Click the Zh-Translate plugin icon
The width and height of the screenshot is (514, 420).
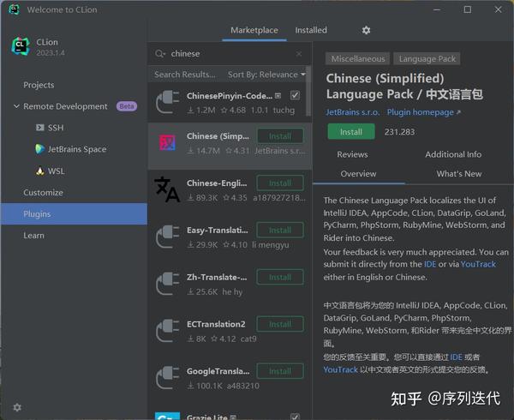pos(168,284)
